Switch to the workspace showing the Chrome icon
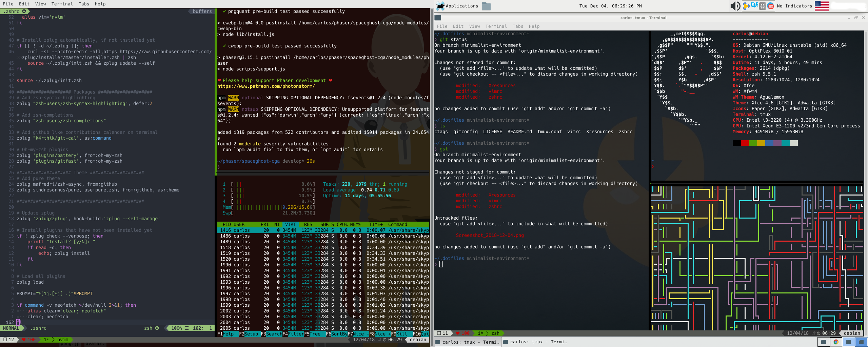 tap(836, 342)
